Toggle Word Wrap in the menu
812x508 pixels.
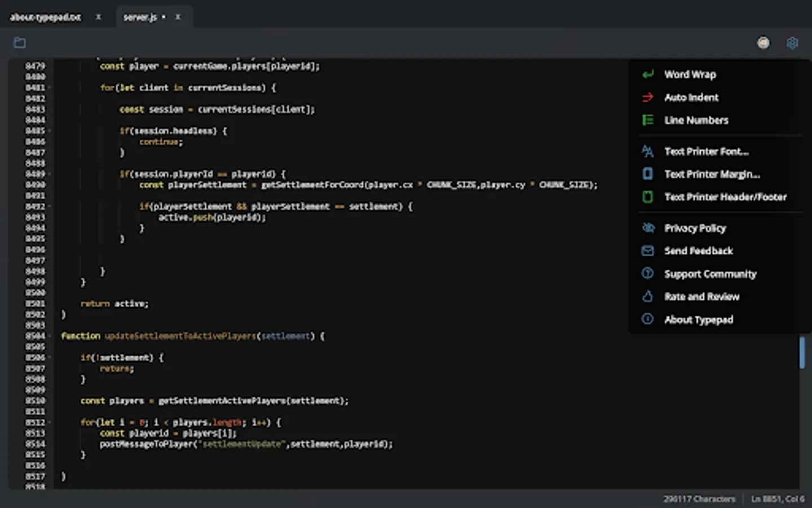[x=690, y=74]
